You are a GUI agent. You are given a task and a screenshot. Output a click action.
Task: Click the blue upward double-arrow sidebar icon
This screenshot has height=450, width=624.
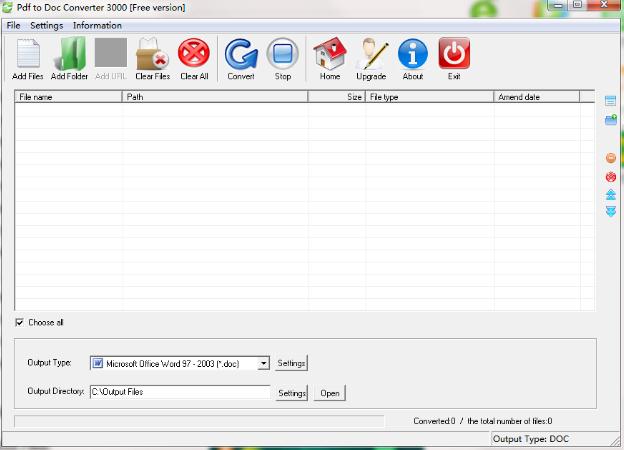point(611,195)
